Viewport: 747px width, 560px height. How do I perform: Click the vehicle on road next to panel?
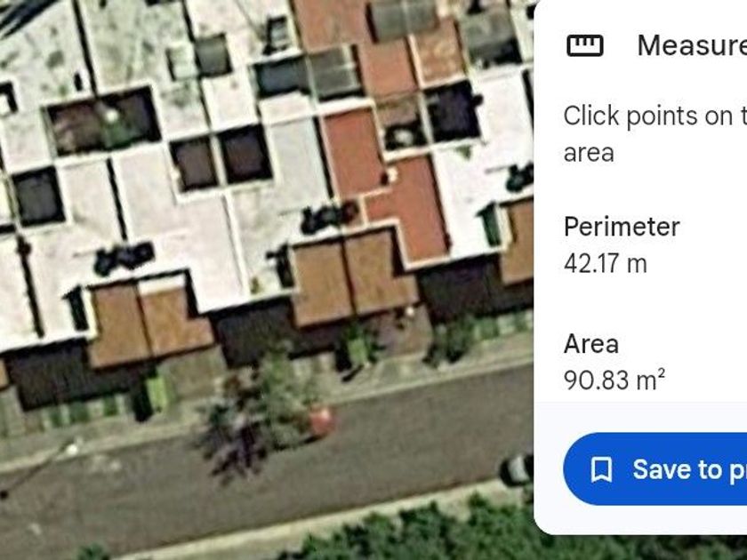coord(517,470)
